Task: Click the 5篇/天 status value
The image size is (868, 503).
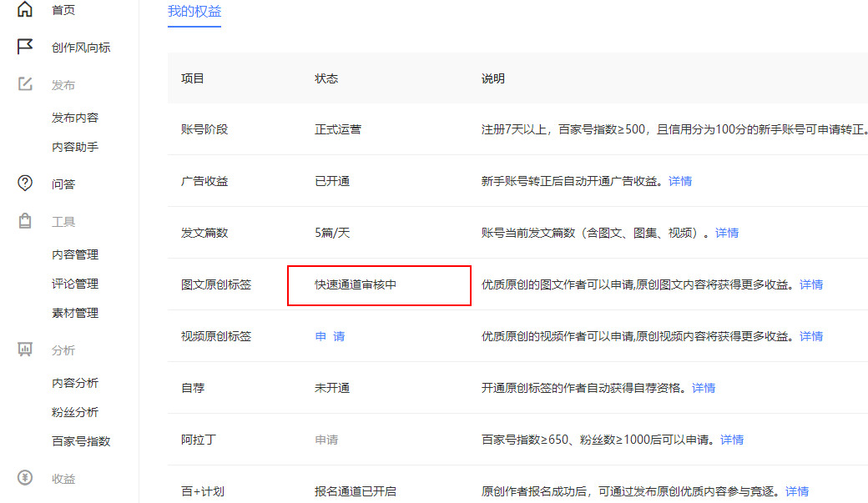Action: [x=332, y=233]
